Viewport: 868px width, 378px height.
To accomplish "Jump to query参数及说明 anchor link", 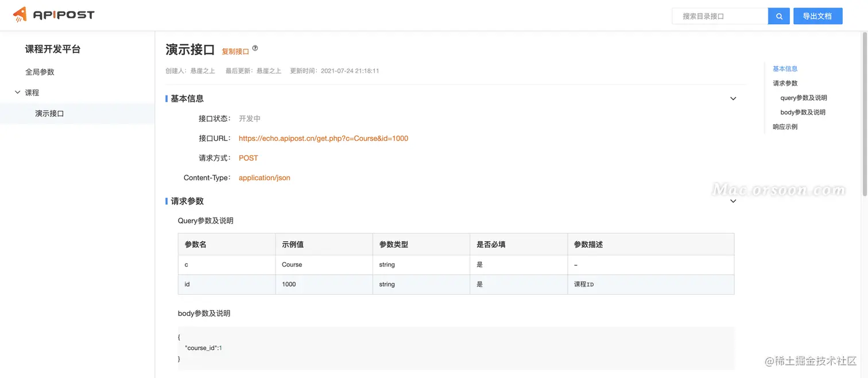I will pos(803,98).
